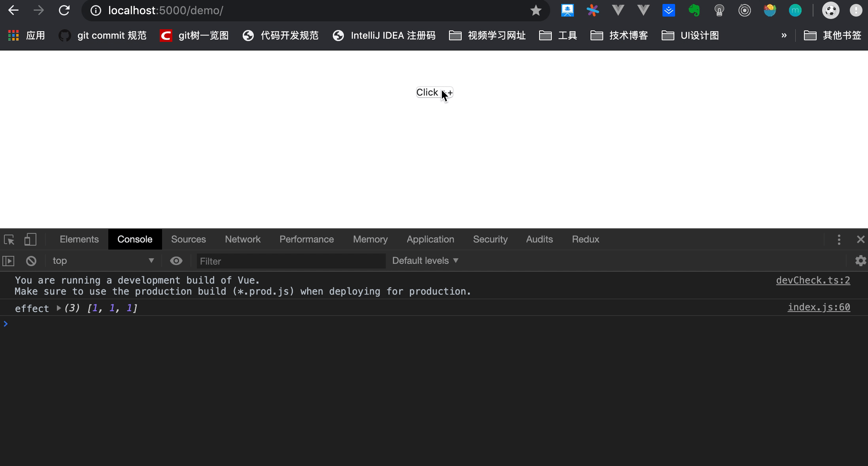
Task: Focus the console Filter input field
Action: click(291, 261)
